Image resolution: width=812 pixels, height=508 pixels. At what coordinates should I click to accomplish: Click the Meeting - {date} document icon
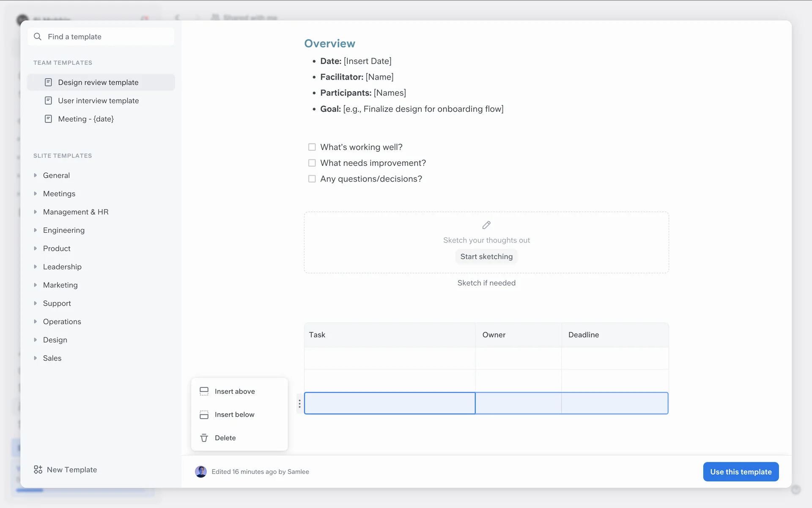coord(49,119)
